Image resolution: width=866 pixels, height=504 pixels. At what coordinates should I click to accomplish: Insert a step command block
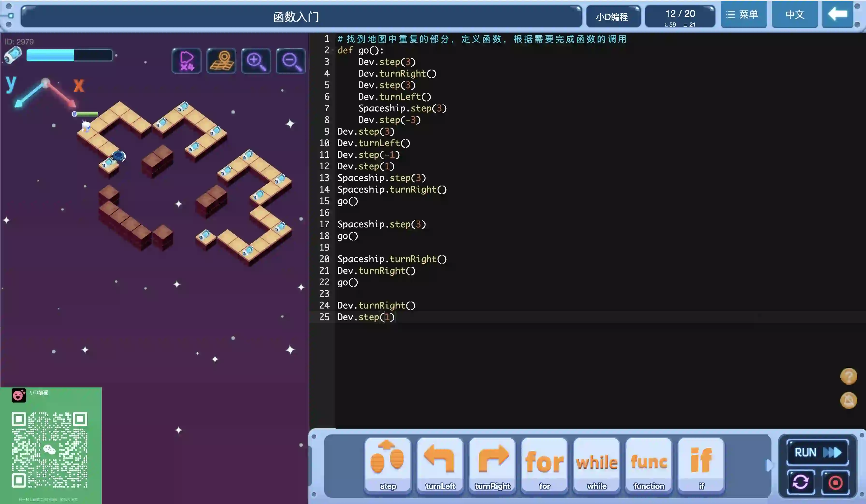coord(388,464)
